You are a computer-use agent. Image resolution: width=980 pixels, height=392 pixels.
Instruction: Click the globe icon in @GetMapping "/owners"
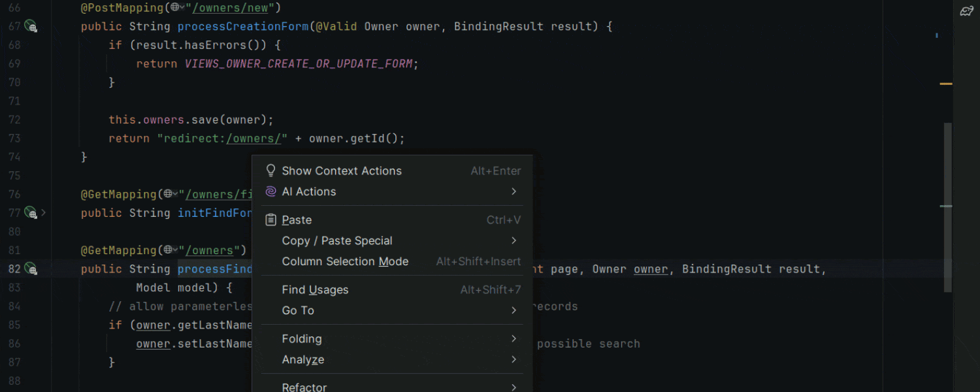tap(169, 250)
